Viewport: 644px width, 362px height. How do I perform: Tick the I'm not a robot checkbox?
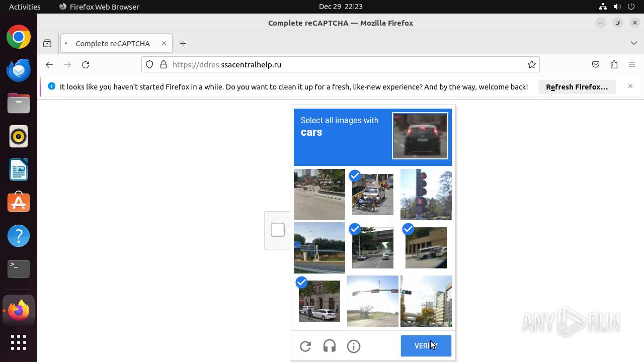[x=278, y=230]
